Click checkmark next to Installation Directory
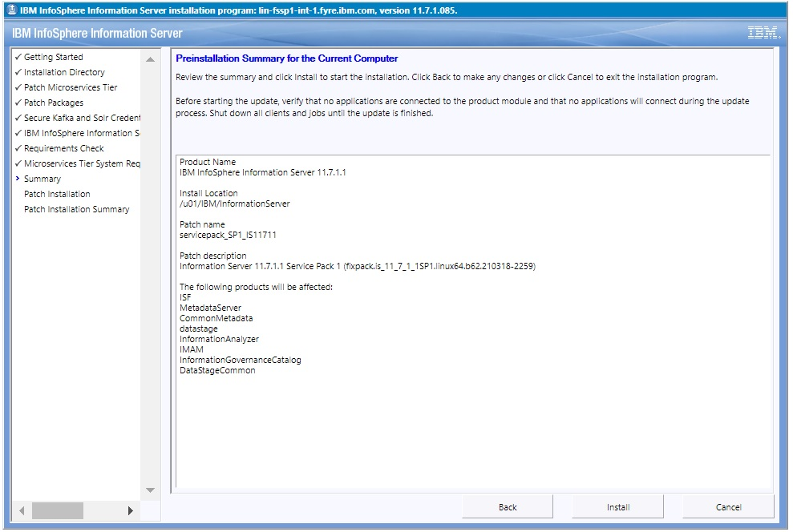Image resolution: width=793 pixels, height=532 pixels. [x=18, y=72]
